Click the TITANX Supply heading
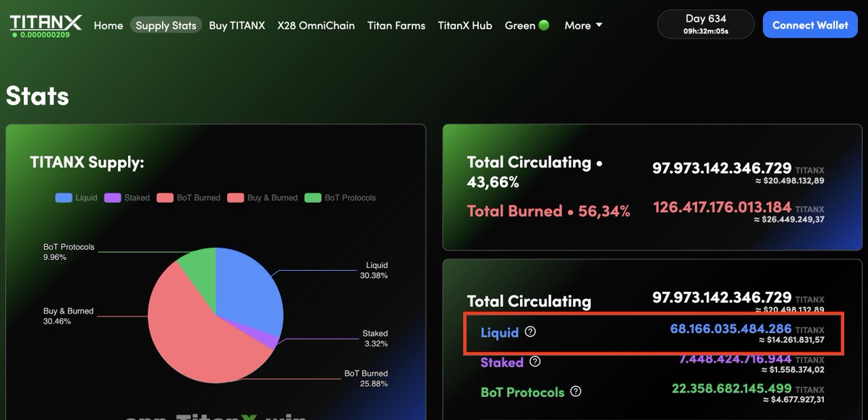This screenshot has height=420, width=868. pyautogui.click(x=87, y=162)
